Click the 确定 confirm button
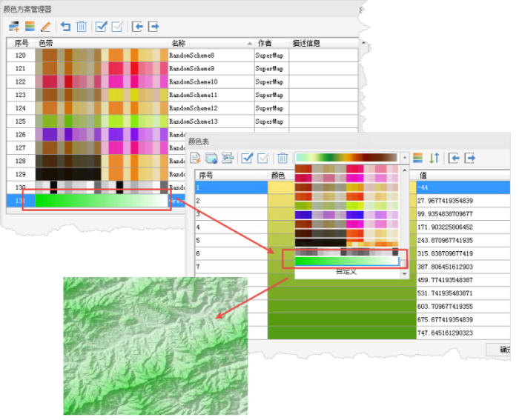Screen dimensions: 519x420 pyautogui.click(x=503, y=349)
